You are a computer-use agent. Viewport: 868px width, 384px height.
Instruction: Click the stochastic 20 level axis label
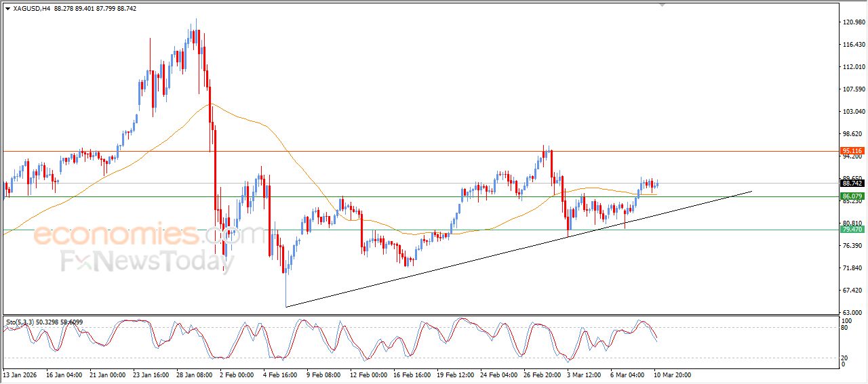point(845,357)
